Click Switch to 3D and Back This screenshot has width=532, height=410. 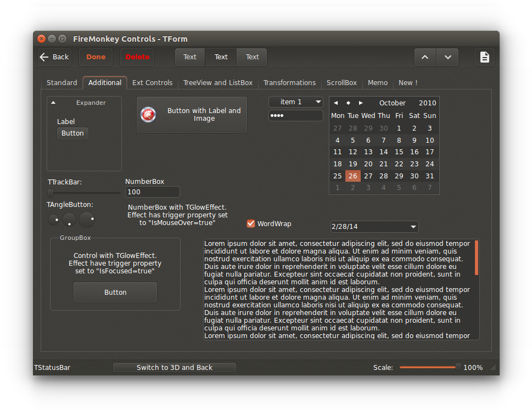175,368
